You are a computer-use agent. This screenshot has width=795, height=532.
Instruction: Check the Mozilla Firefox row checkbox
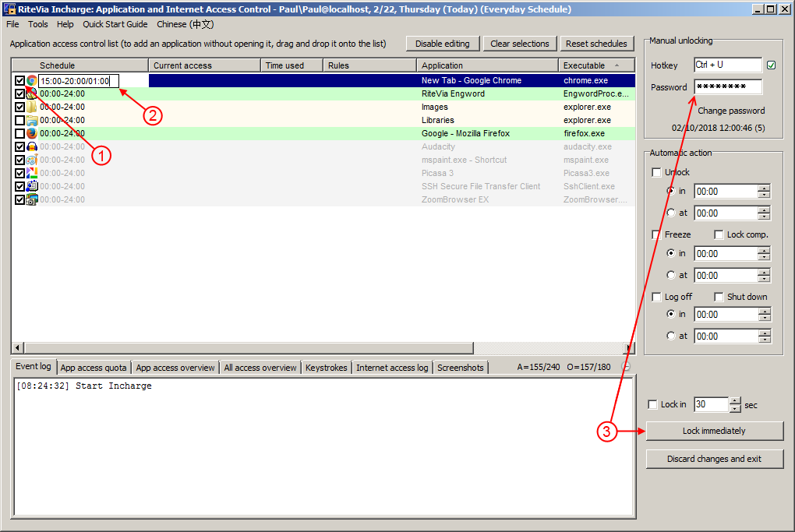pos(19,133)
